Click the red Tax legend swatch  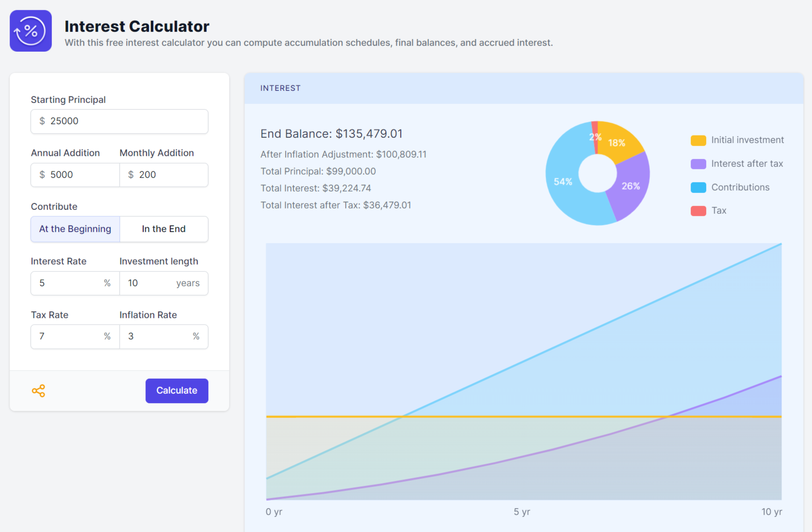(698, 211)
